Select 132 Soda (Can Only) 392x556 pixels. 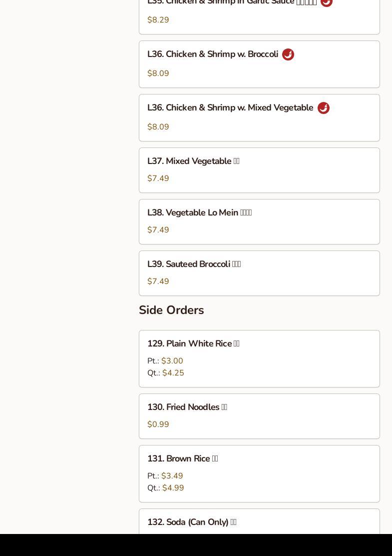tap(259, 521)
